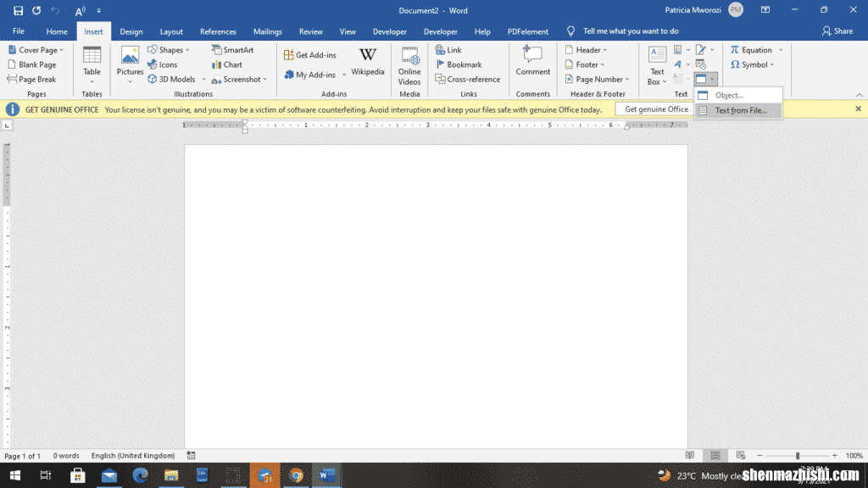Click the Get genuine Office button
This screenshot has height=488, width=868.
click(656, 109)
